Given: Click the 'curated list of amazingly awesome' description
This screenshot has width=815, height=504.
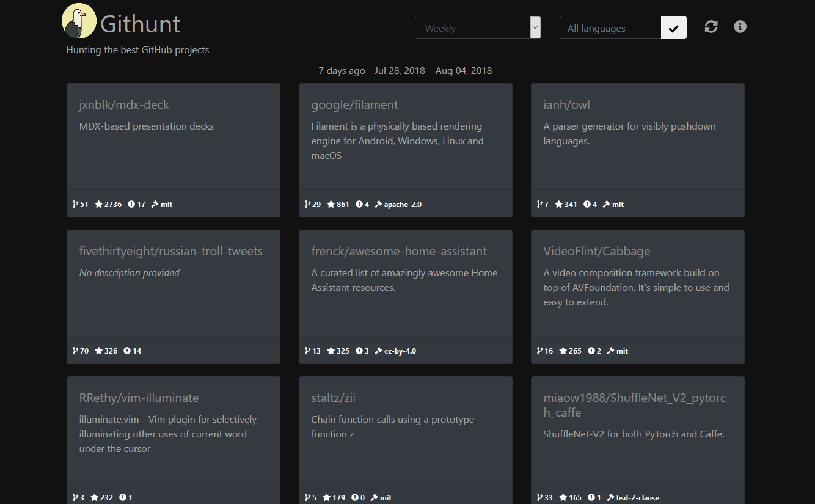Looking at the screenshot, I should 404,280.
